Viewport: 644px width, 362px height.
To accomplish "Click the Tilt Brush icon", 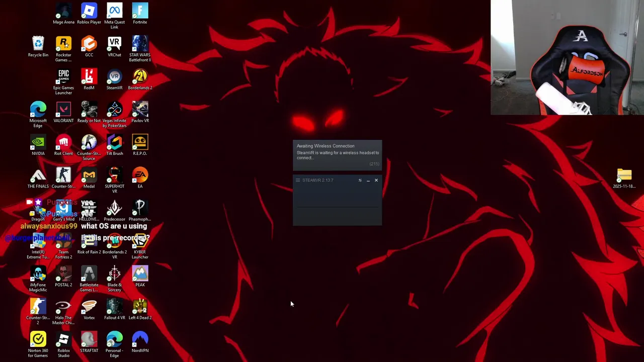I will pyautogui.click(x=114, y=145).
